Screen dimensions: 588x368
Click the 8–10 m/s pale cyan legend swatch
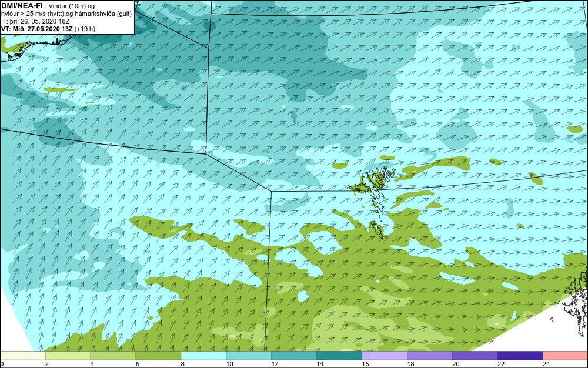[x=203, y=356]
